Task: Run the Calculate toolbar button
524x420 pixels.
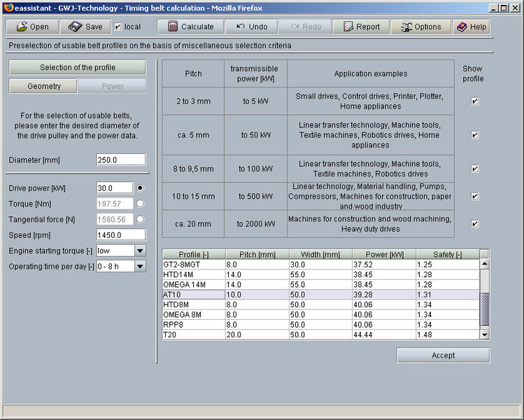Action: (x=189, y=27)
